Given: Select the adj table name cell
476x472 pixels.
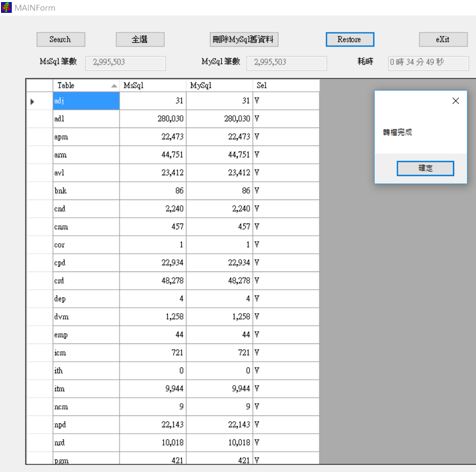Looking at the screenshot, I should (86, 101).
